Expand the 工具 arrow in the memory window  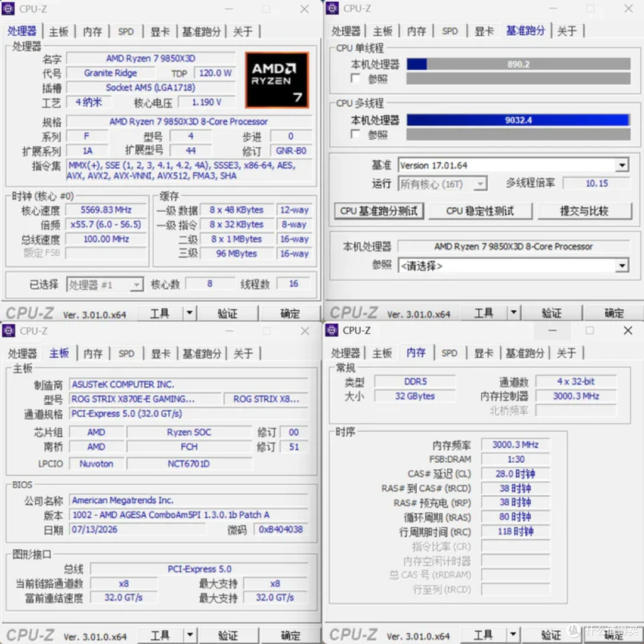tap(513, 635)
